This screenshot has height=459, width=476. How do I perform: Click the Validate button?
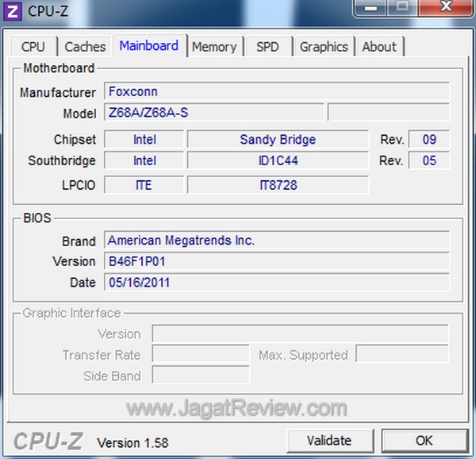tap(330, 441)
